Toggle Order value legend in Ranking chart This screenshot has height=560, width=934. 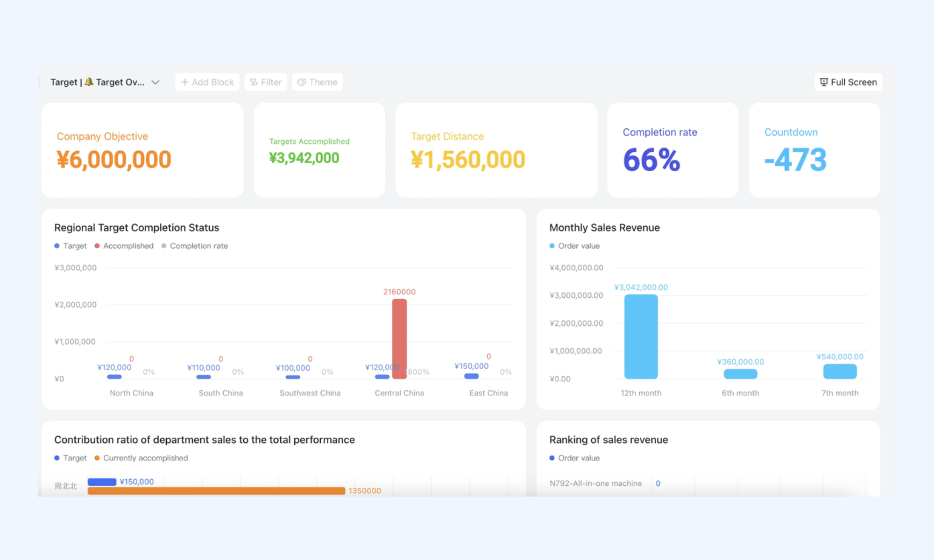[x=574, y=458]
